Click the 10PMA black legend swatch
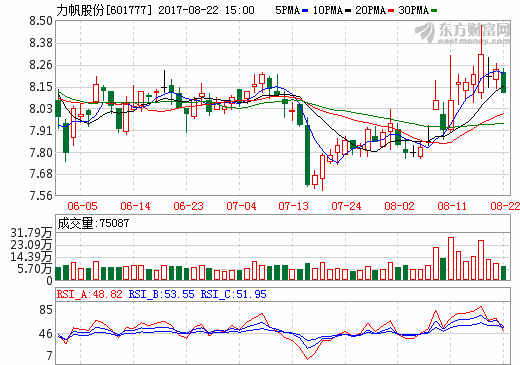Image resolution: width=520 pixels, height=365 pixels. [348, 11]
